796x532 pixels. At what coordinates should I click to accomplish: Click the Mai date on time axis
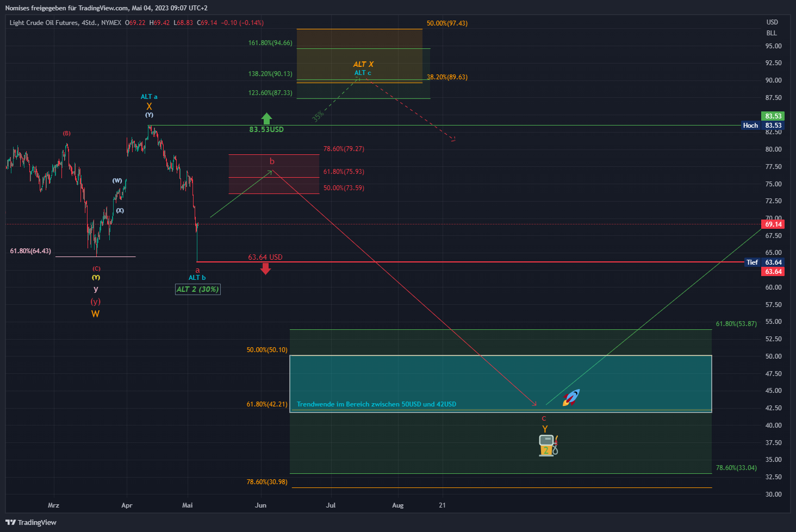pos(187,505)
